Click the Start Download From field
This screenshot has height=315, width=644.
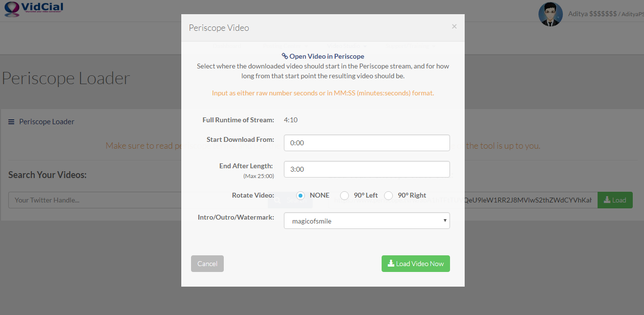(x=366, y=143)
